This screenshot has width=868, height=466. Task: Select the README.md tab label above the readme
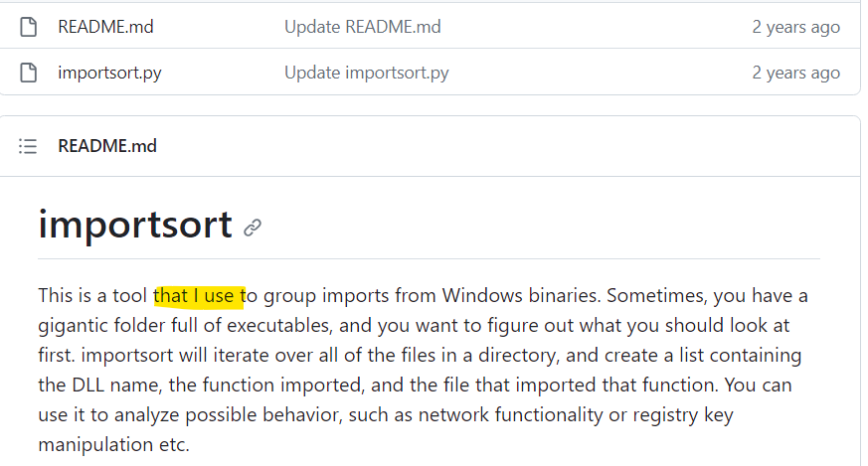tap(107, 146)
